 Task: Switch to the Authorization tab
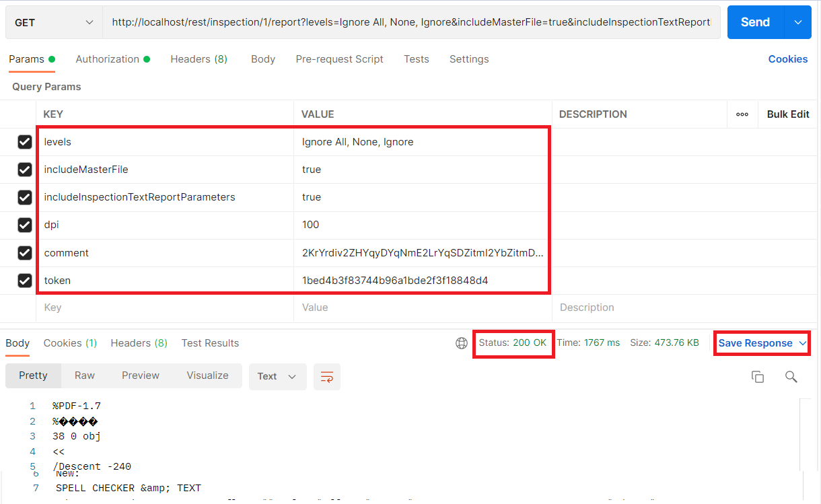pos(108,59)
